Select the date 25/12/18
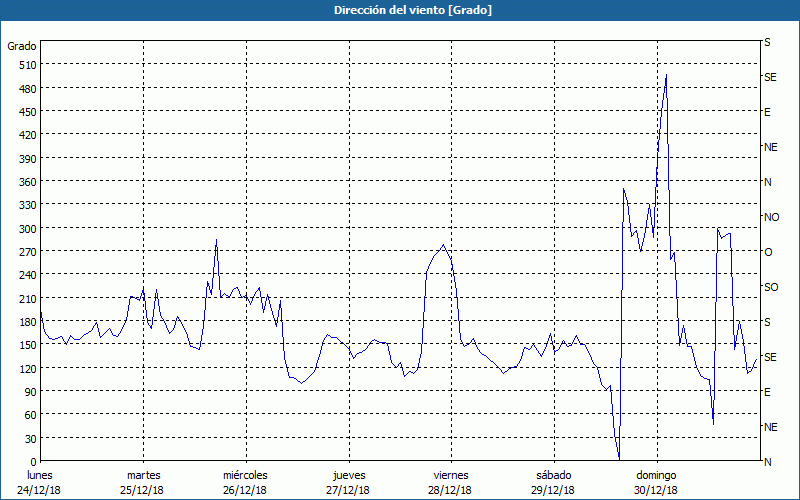The image size is (800, 500). [142, 490]
